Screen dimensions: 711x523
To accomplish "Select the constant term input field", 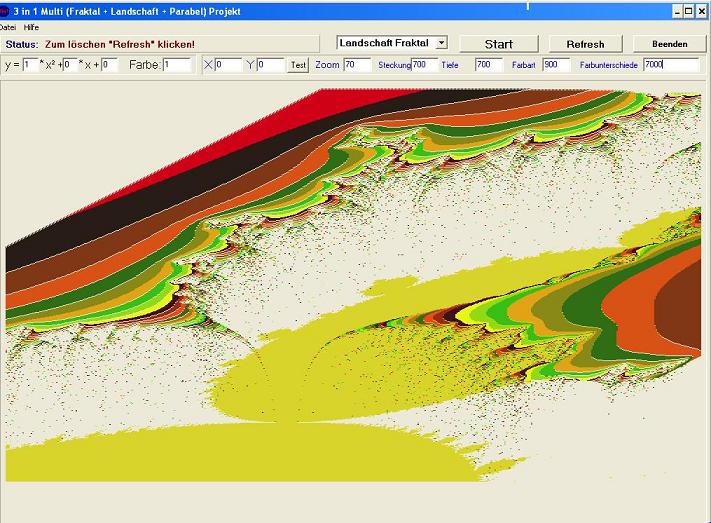I will (109, 65).
